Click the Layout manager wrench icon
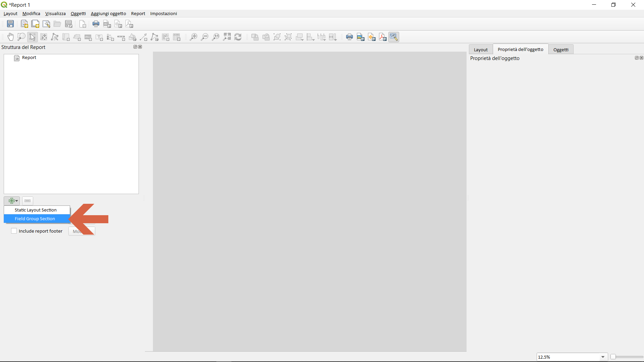 coord(46,24)
